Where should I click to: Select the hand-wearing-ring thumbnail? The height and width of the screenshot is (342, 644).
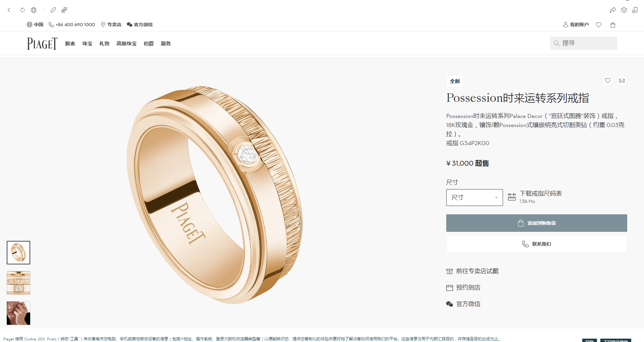(x=18, y=313)
